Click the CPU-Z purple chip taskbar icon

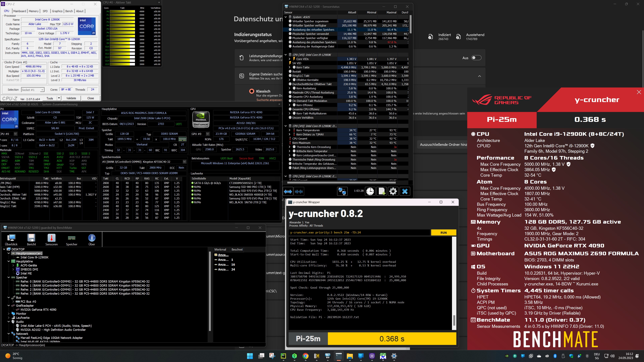pos(372,356)
